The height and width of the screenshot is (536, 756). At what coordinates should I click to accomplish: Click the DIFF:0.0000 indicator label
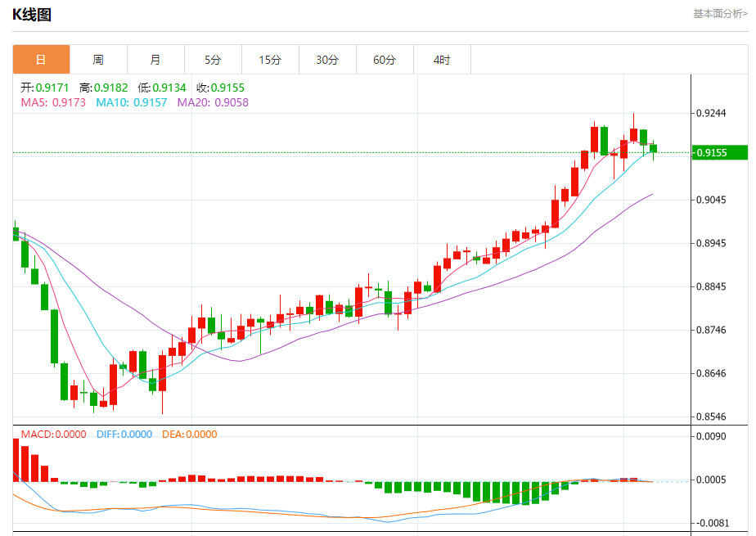(x=124, y=435)
